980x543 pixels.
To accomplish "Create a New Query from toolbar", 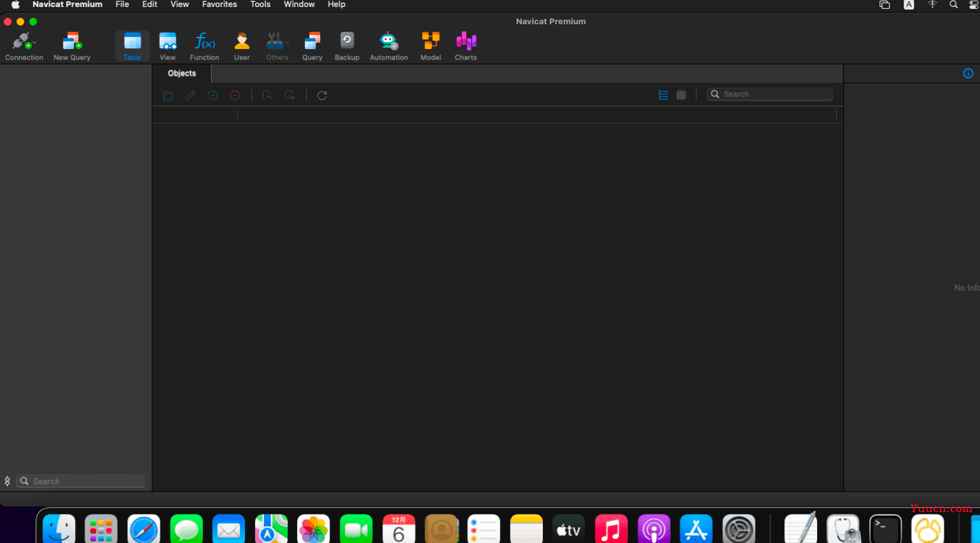I will point(72,46).
